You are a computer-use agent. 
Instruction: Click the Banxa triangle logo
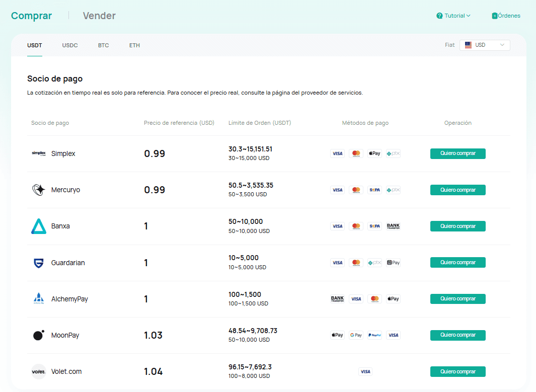point(39,226)
